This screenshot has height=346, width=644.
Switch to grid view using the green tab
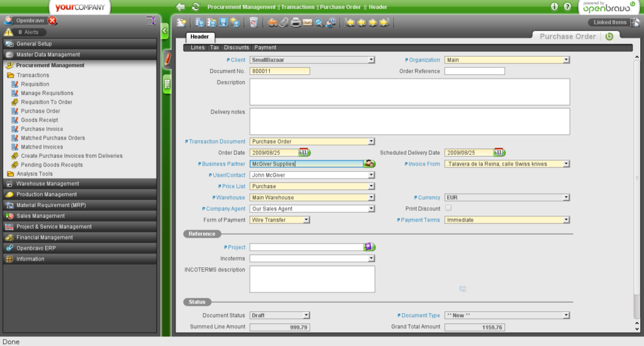[x=167, y=84]
